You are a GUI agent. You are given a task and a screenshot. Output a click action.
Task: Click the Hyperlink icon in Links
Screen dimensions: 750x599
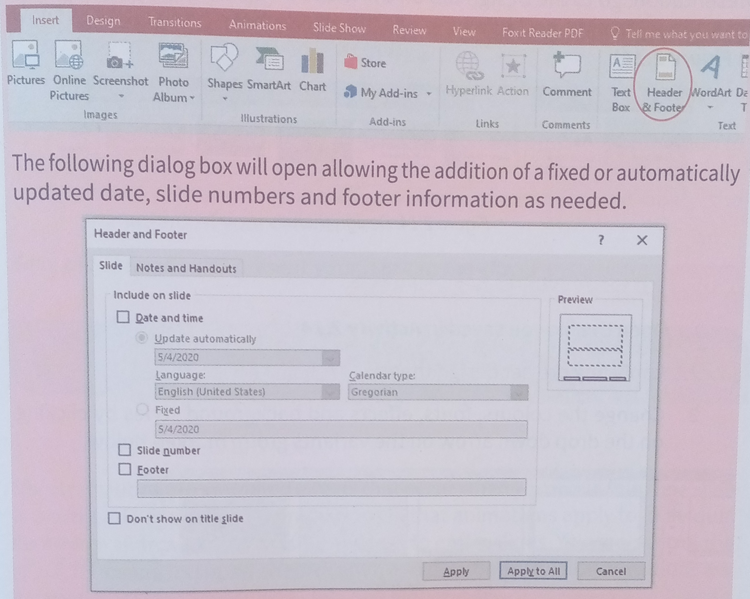click(467, 64)
